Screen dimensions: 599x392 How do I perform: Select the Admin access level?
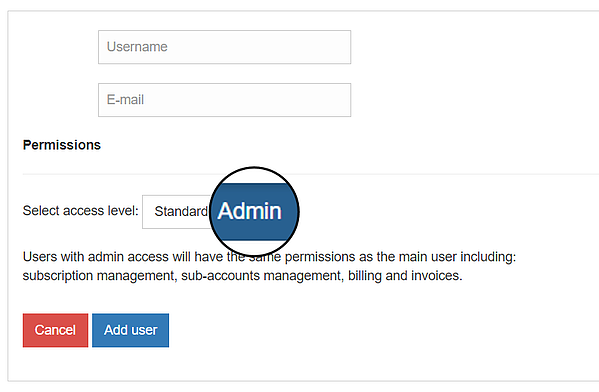(251, 211)
